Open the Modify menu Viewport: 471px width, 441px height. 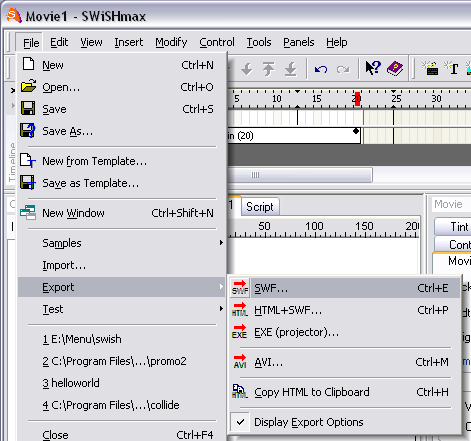coord(171,42)
